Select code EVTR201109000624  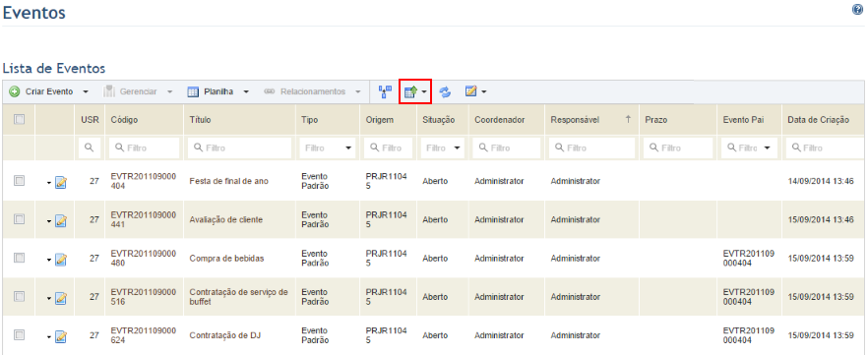[144, 335]
